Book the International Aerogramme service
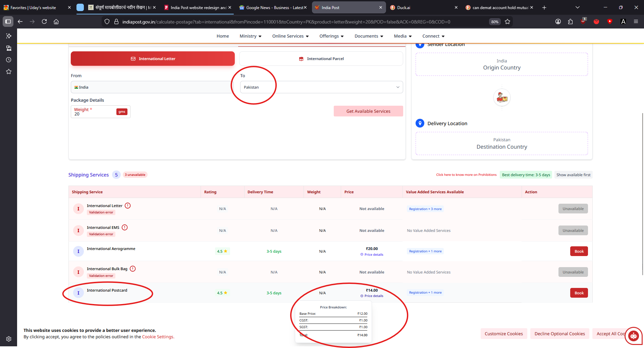 click(x=579, y=251)
